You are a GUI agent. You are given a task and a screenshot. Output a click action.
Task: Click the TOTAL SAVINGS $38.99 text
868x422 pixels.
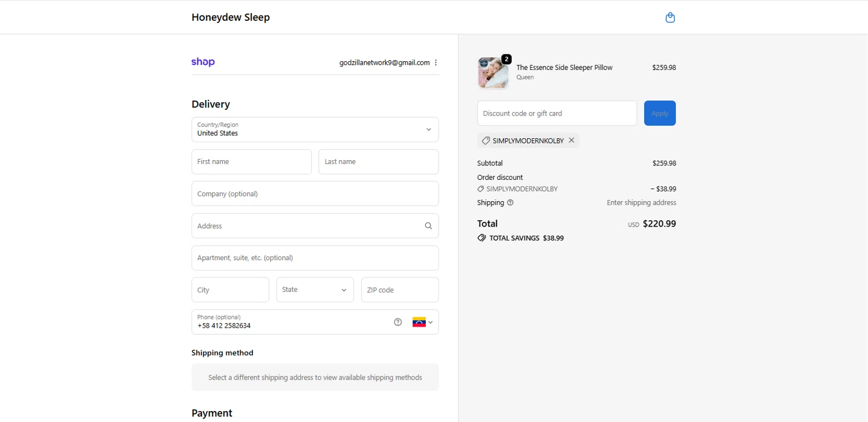[x=526, y=238]
